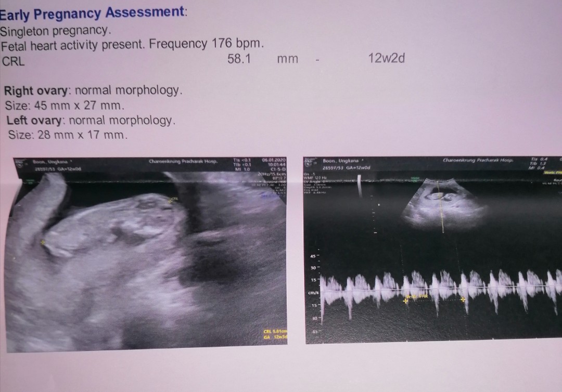This screenshot has height=392, width=562.
Task: Click the Left ovary label
Action: click(34, 121)
